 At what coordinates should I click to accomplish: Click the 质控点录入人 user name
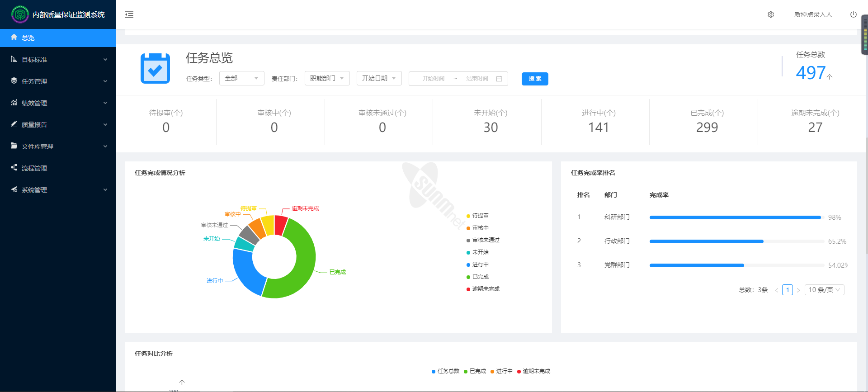pos(813,14)
